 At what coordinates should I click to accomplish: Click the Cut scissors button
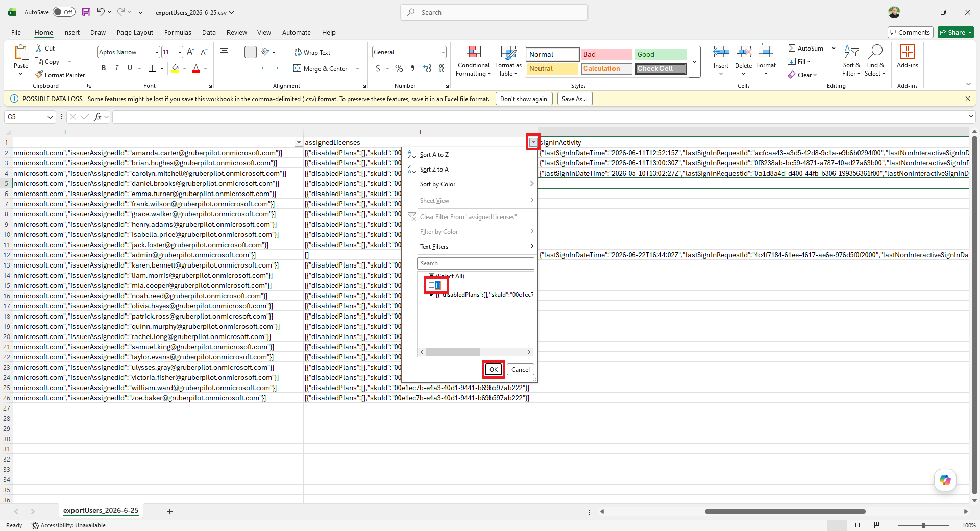click(x=45, y=49)
